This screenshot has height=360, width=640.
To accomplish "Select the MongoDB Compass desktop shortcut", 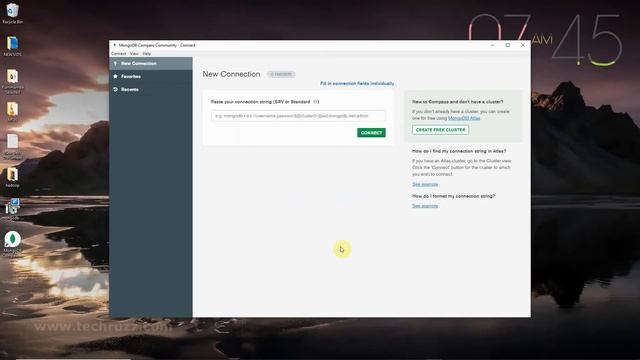I will 12,243.
